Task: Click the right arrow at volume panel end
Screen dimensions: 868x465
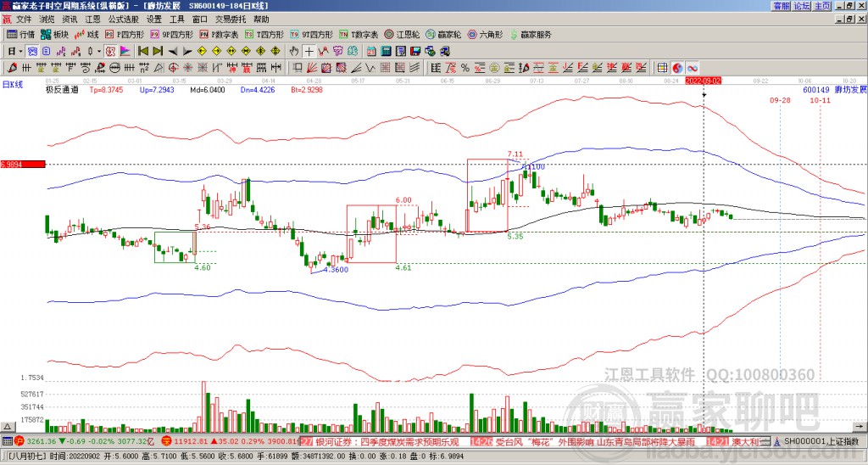Action: pos(860,427)
